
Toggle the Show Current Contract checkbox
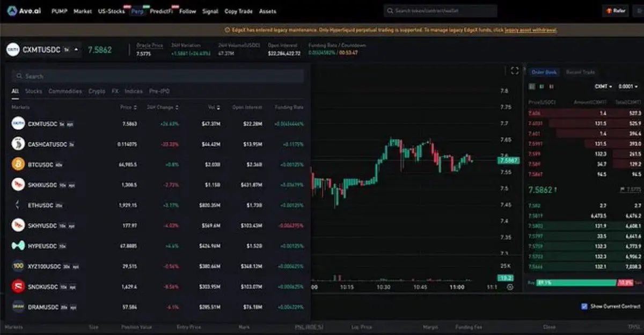[584, 306]
